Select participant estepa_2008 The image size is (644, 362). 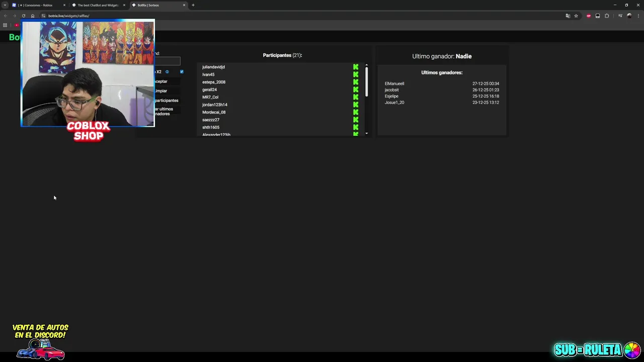pos(214,82)
